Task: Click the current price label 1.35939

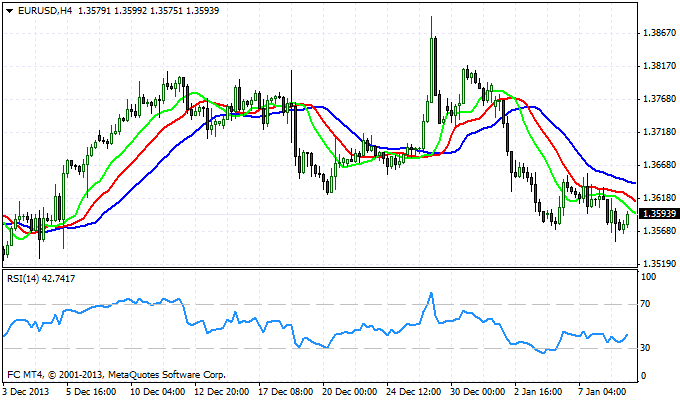Action: (659, 214)
